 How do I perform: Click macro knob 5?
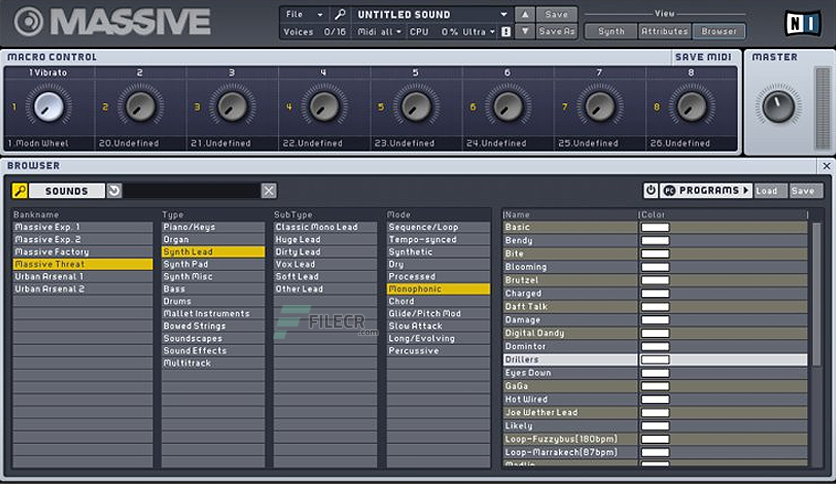coord(416,107)
